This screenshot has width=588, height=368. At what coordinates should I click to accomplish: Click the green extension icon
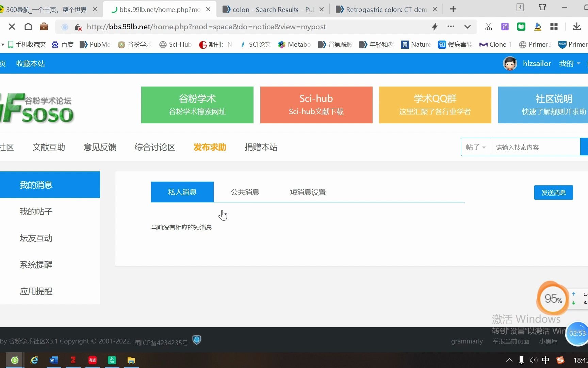pos(521,27)
